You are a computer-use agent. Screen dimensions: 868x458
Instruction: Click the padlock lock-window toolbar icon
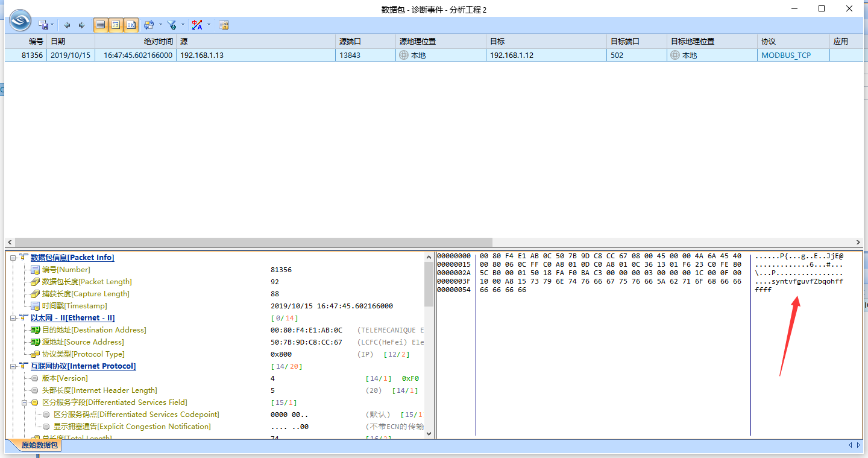[x=224, y=25]
